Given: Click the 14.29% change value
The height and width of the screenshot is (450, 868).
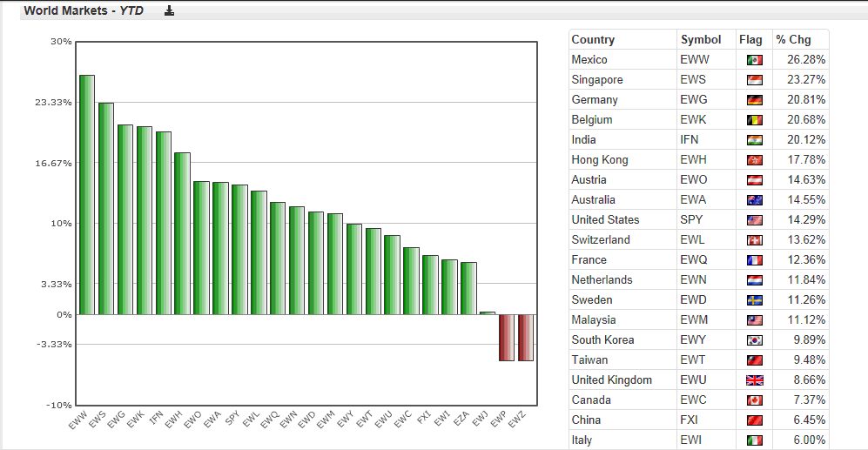Looking at the screenshot, I should [x=806, y=219].
